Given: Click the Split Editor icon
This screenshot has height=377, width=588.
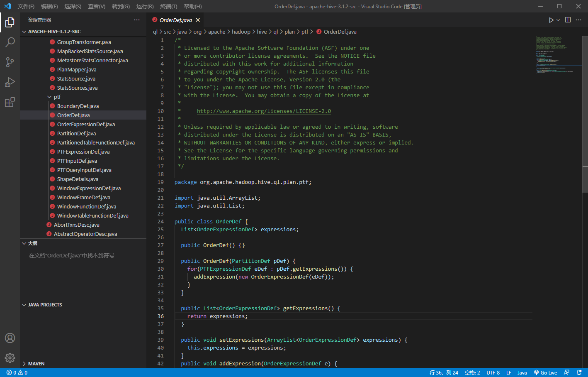Looking at the screenshot, I should point(568,20).
